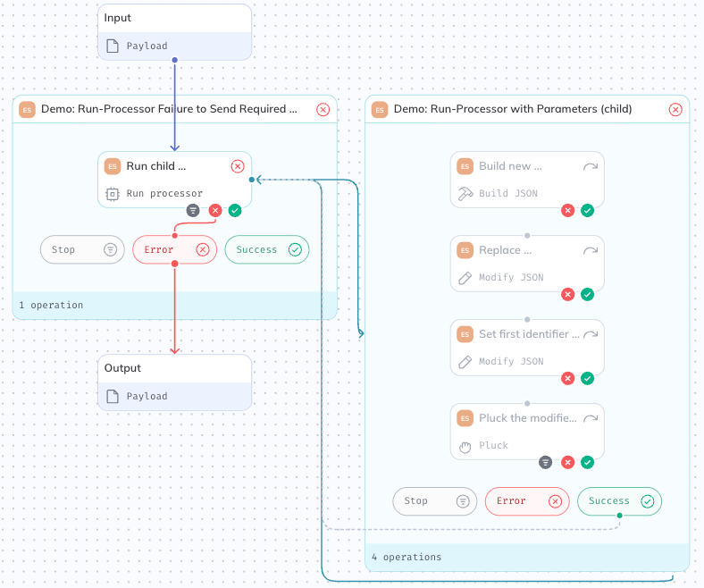Click the green success port under Set first identifier
The height and width of the screenshot is (588, 704).
pyautogui.click(x=587, y=378)
